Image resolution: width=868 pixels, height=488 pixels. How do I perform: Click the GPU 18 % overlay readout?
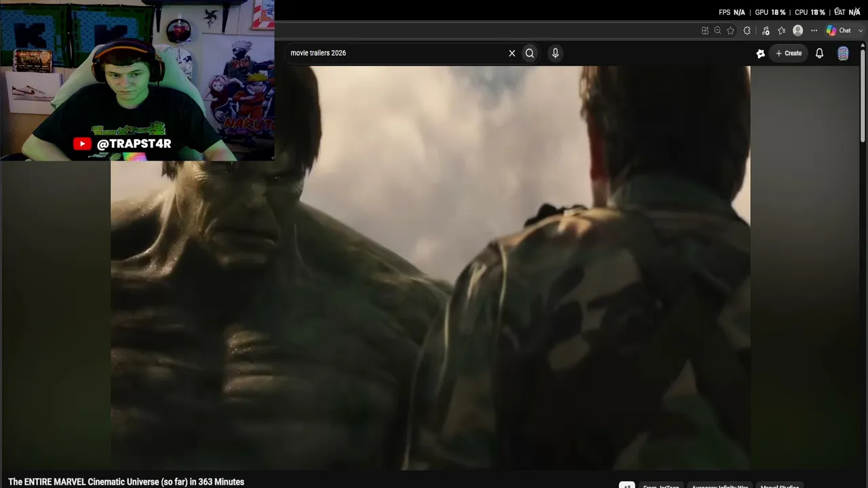tap(770, 12)
